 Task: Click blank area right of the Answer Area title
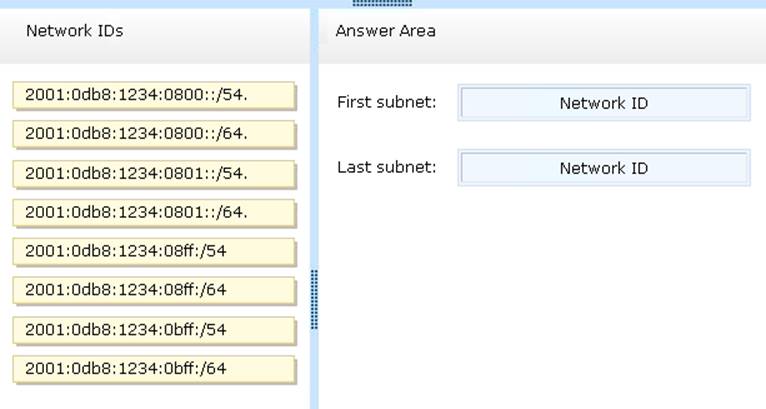600,31
